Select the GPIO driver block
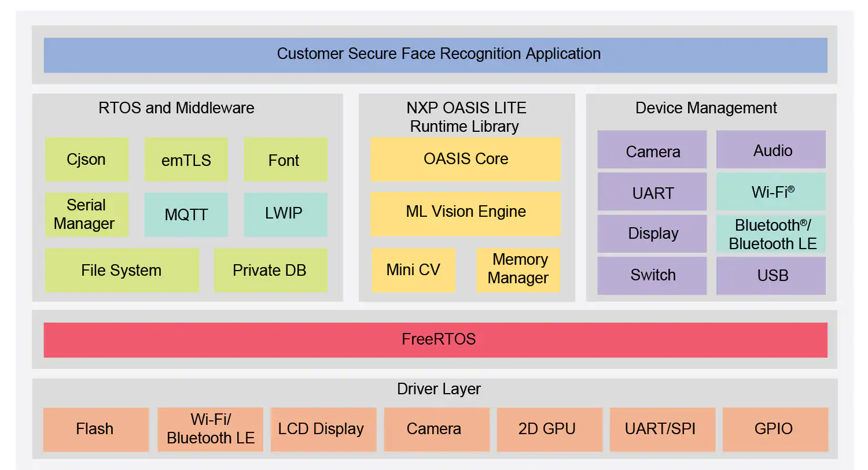 point(775,430)
